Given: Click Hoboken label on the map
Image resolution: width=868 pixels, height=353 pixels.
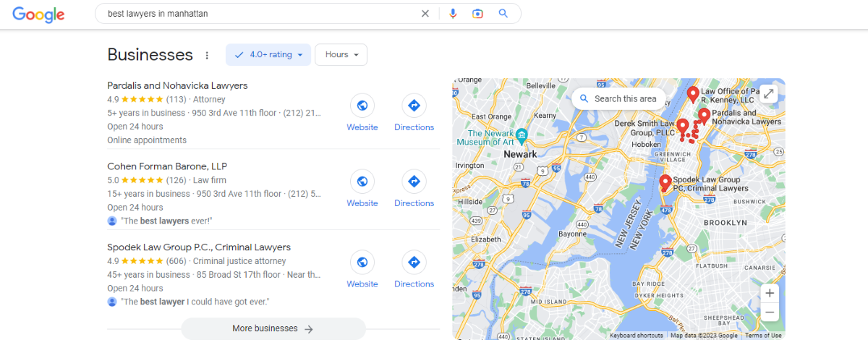Looking at the screenshot, I should click(646, 144).
